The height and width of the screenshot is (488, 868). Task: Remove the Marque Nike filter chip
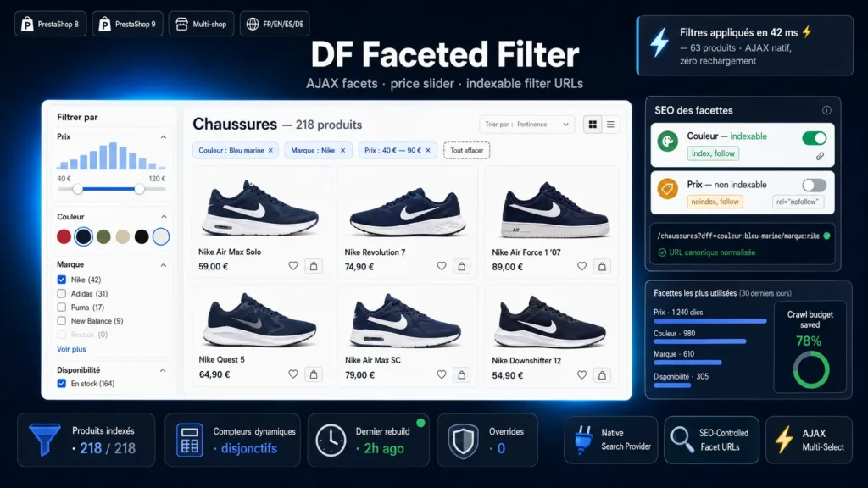click(342, 151)
